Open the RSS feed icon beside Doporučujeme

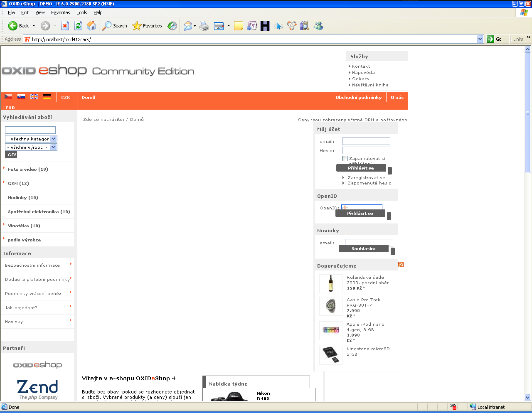[x=401, y=265]
